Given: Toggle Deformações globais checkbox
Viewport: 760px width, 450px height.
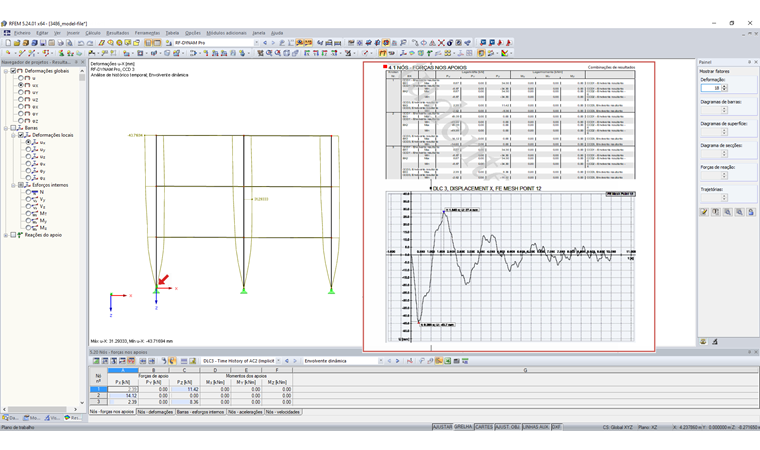Looking at the screenshot, I should pos(14,71).
